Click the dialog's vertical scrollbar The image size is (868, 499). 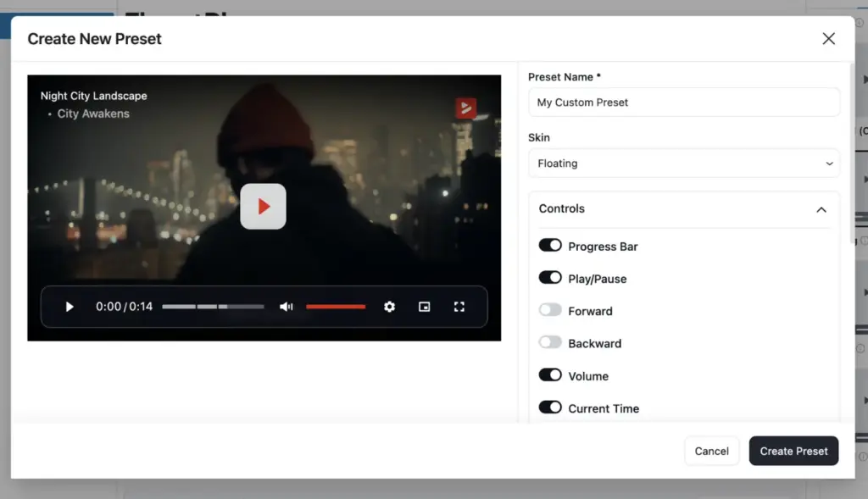coord(852,153)
